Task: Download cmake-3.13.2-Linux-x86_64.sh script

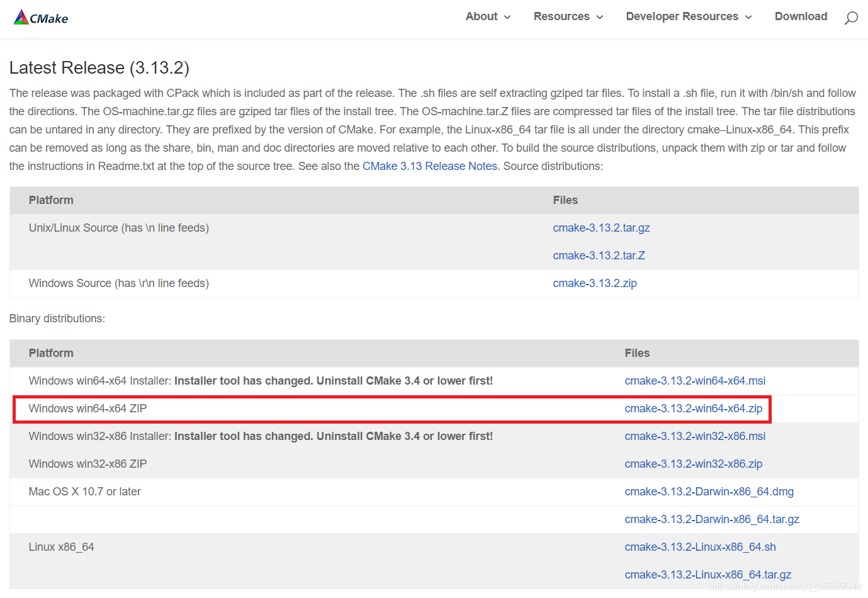Action: (700, 547)
